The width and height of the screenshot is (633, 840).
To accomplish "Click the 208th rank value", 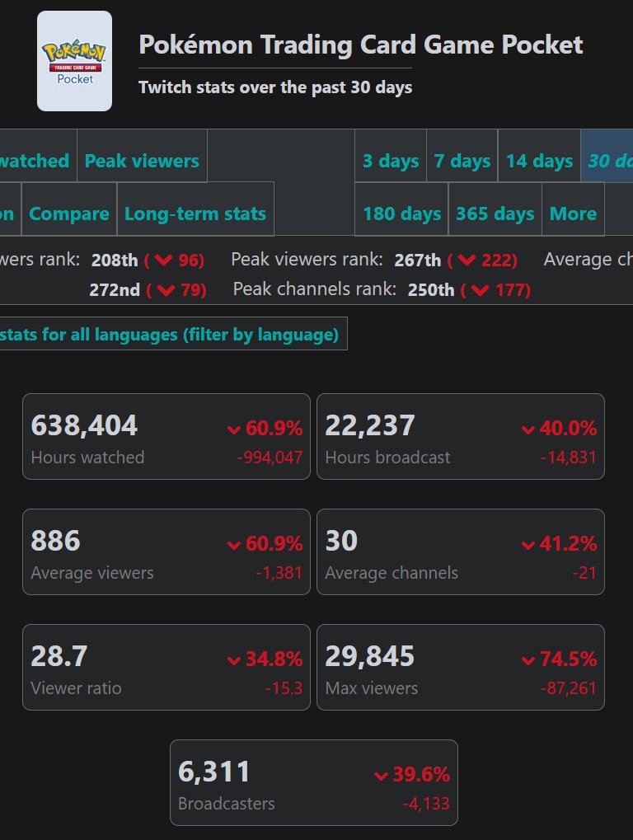I will click(115, 260).
